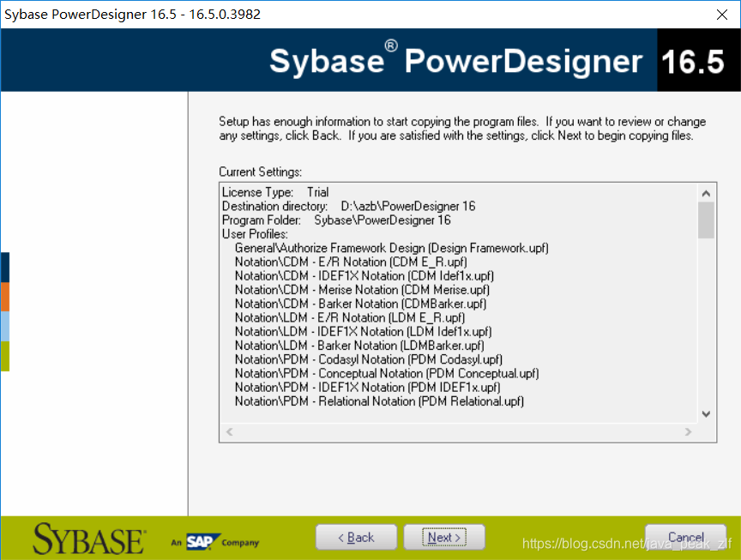741x560 pixels.
Task: Select the 'License Type: Trial' line
Action: coord(275,192)
